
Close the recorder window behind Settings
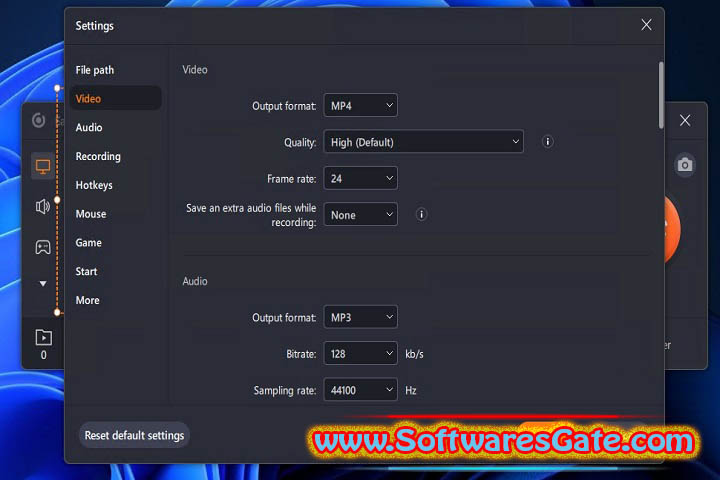point(685,120)
